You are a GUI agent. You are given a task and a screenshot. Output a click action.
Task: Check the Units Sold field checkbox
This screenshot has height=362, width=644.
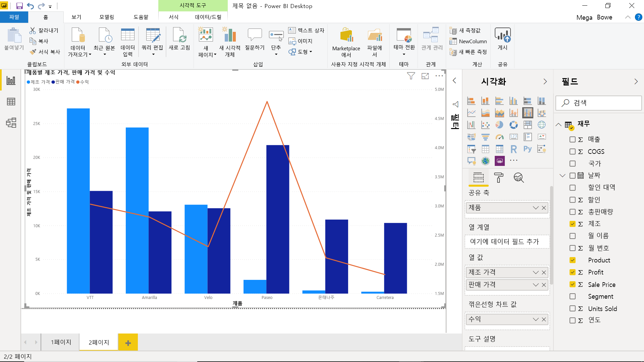(x=573, y=308)
